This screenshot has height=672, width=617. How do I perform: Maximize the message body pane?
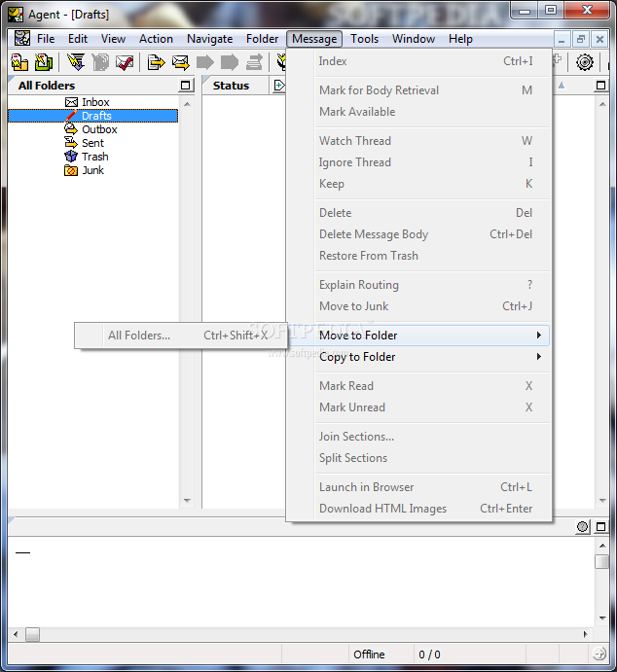tap(600, 527)
